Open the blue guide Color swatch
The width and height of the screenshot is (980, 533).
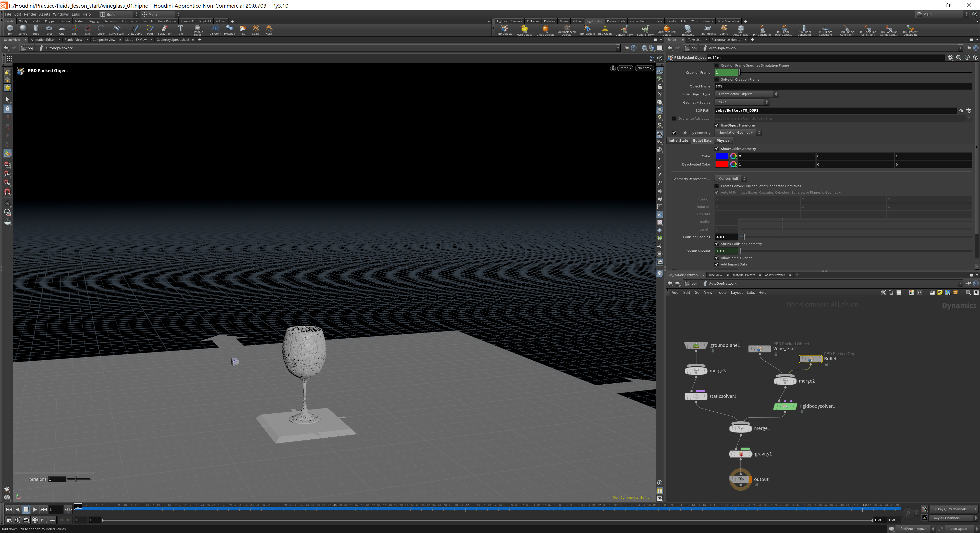click(x=721, y=156)
